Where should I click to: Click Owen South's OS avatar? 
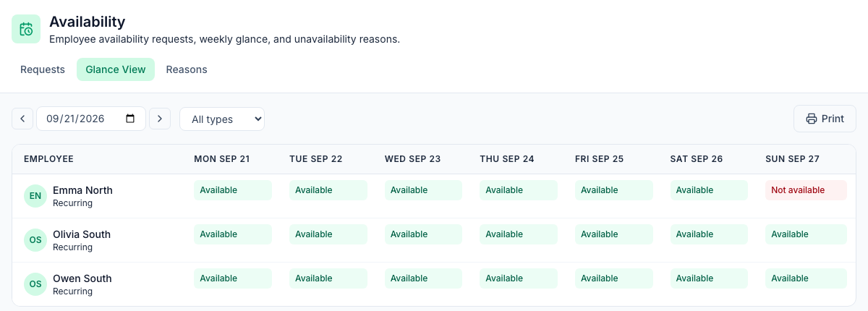[35, 284]
